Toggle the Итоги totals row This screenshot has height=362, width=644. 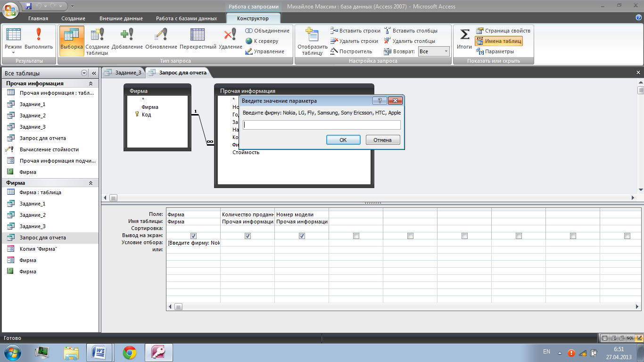(x=464, y=39)
